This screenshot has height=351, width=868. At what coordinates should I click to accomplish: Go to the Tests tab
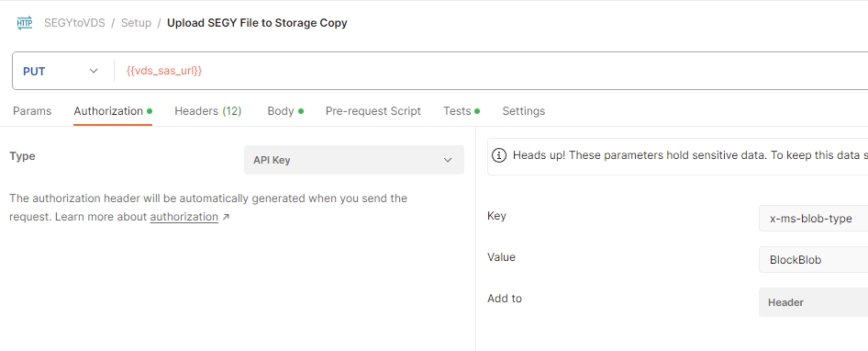pos(462,111)
